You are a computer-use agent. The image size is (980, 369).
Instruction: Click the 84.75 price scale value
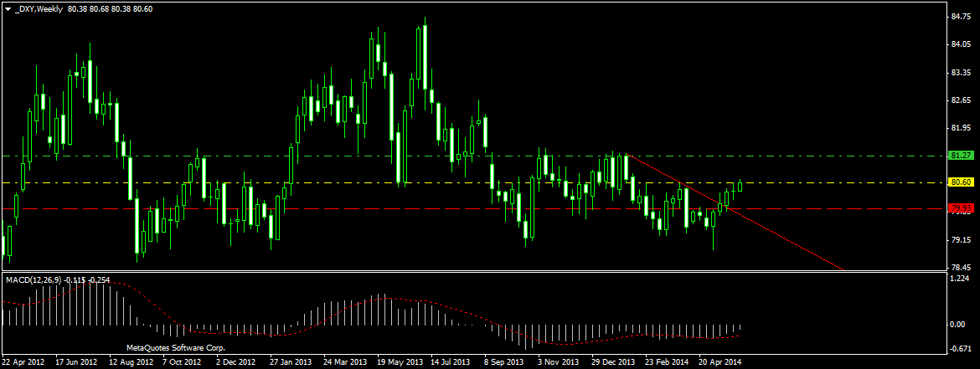[x=960, y=17]
